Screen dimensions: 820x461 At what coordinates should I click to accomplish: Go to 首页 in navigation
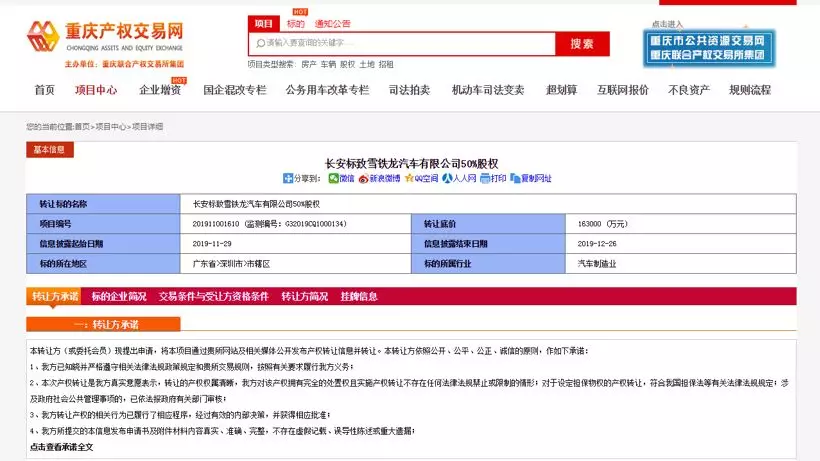[44, 90]
